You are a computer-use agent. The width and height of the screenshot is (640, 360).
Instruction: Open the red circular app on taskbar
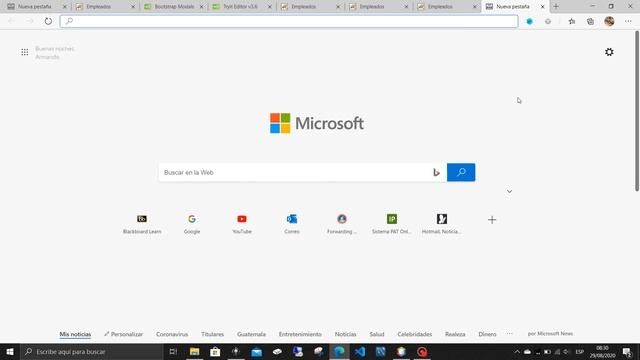pos(422,351)
